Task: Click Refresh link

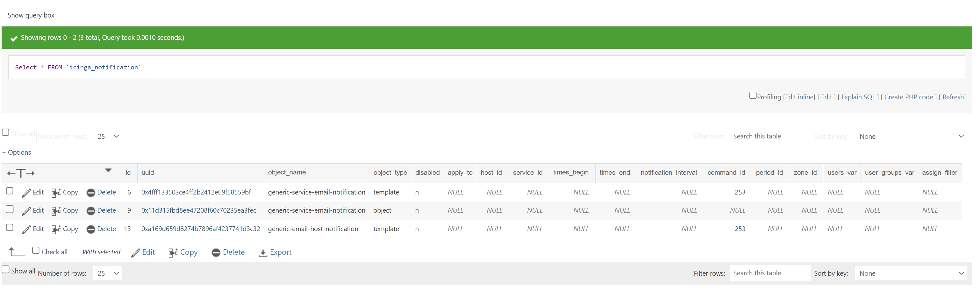Action: point(953,97)
